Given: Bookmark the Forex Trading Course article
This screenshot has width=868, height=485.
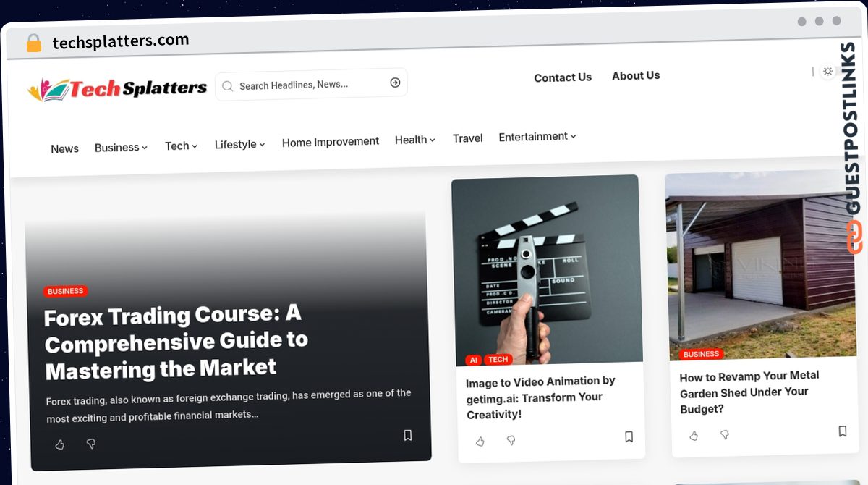Looking at the screenshot, I should point(408,435).
